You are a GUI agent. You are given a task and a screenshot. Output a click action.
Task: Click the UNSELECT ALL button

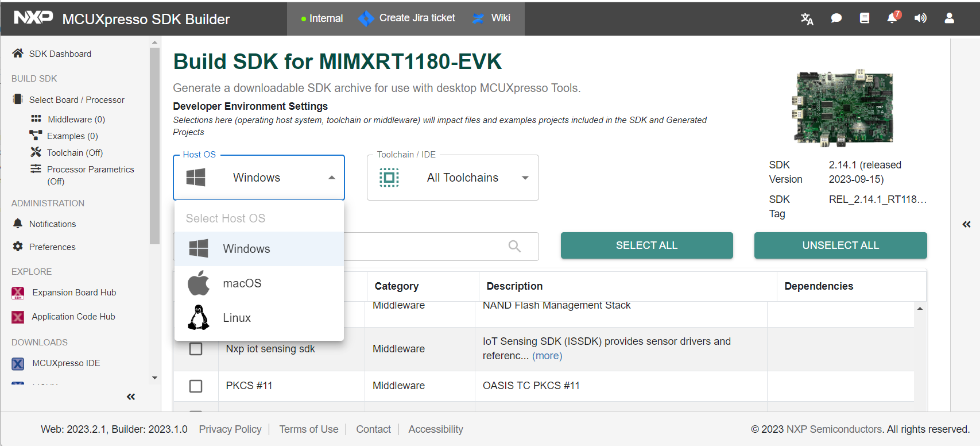[840, 245]
